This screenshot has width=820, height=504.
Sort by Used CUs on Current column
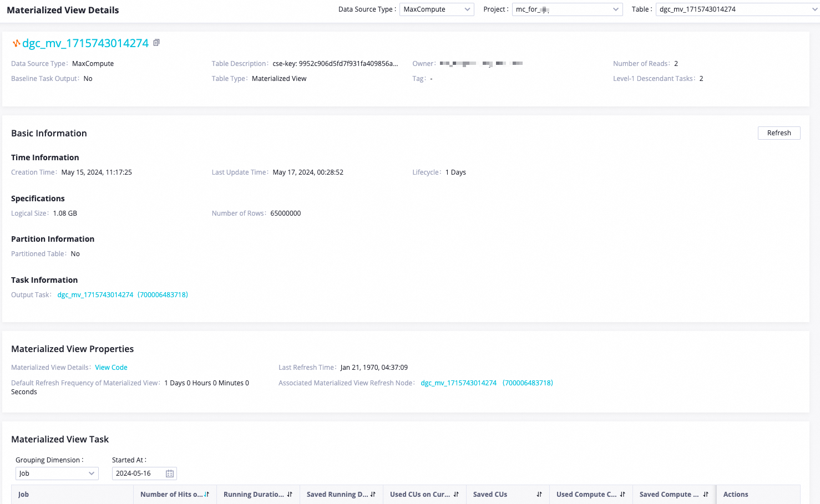(456, 495)
